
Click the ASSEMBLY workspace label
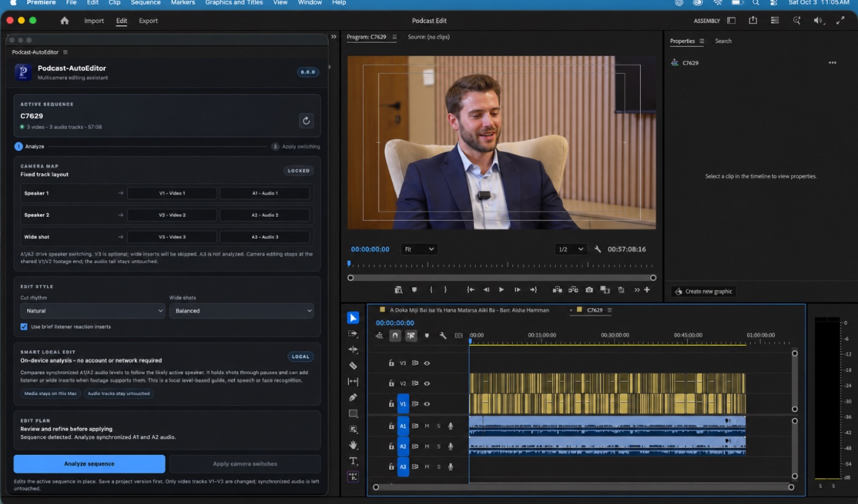pyautogui.click(x=707, y=21)
